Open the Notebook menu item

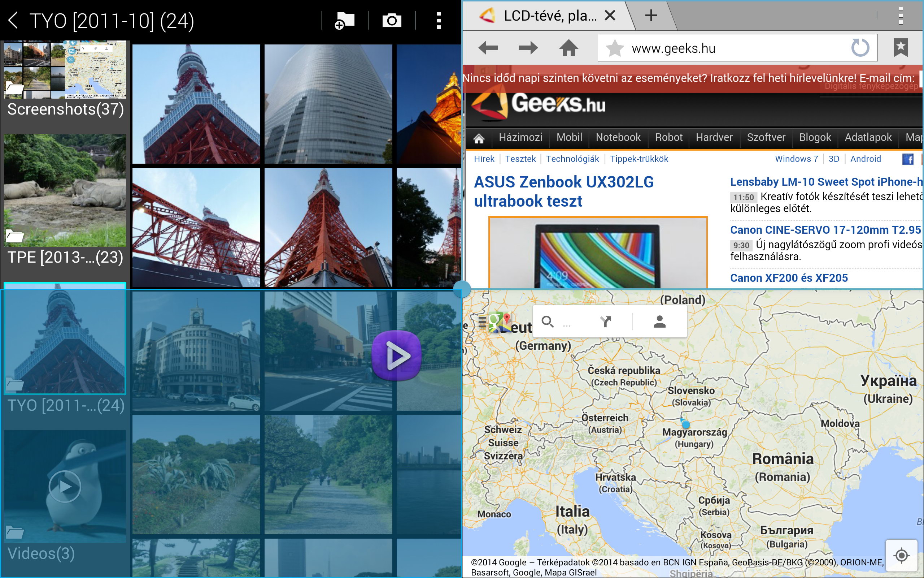click(618, 137)
